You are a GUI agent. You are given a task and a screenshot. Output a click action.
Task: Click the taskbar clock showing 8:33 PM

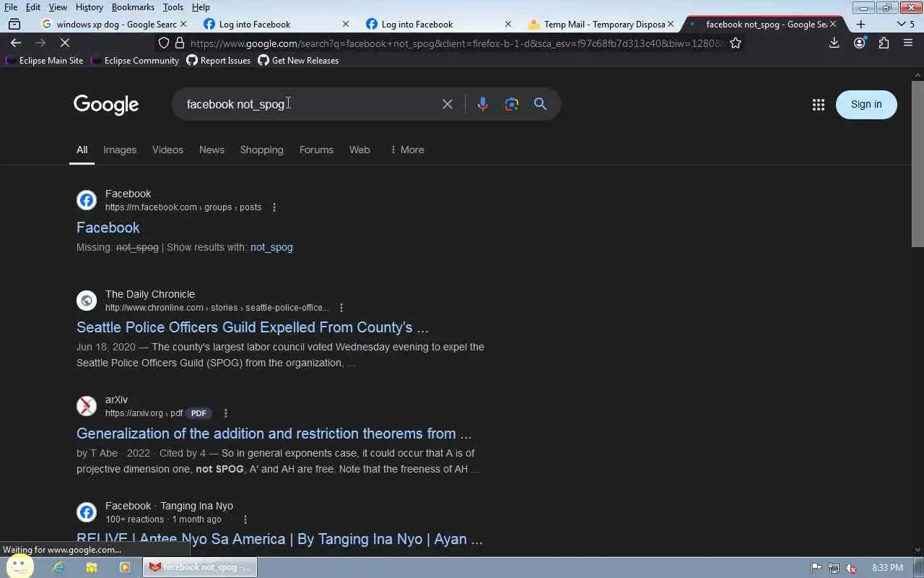(x=887, y=567)
